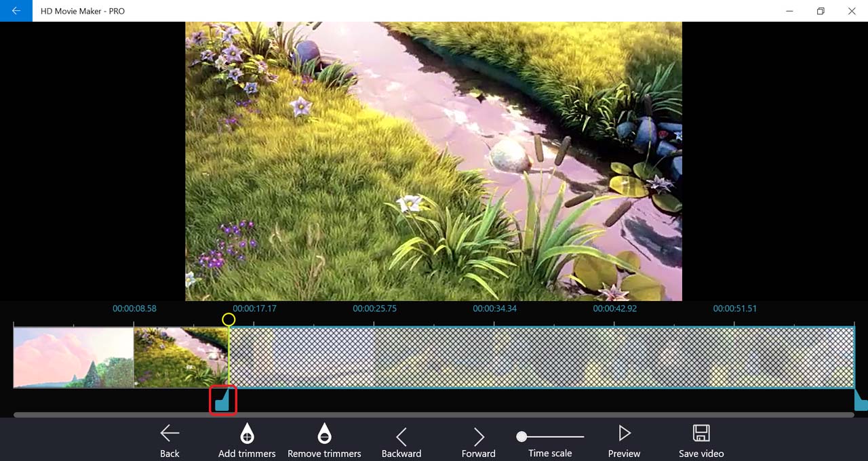Select the grassy stream clip thumbnail
Image resolution: width=868 pixels, height=461 pixels.
(x=181, y=357)
